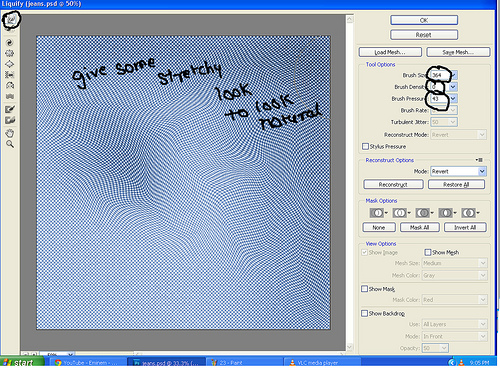
Task: Click preview scrollbar down arrow
Action: [x=350, y=347]
